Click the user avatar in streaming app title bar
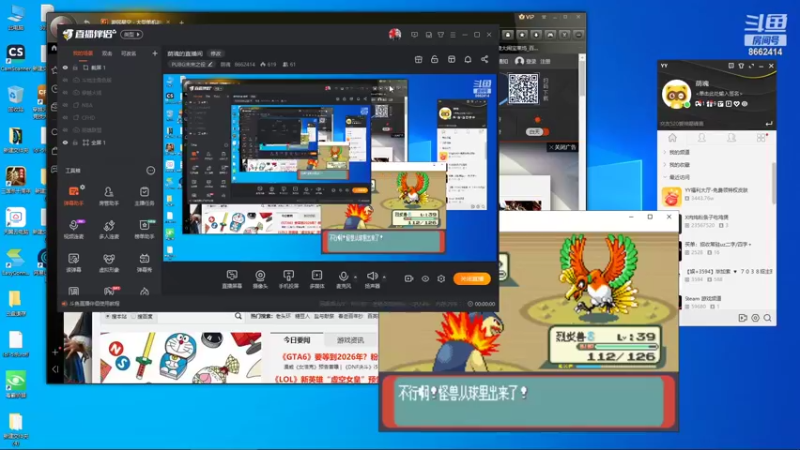 (395, 34)
